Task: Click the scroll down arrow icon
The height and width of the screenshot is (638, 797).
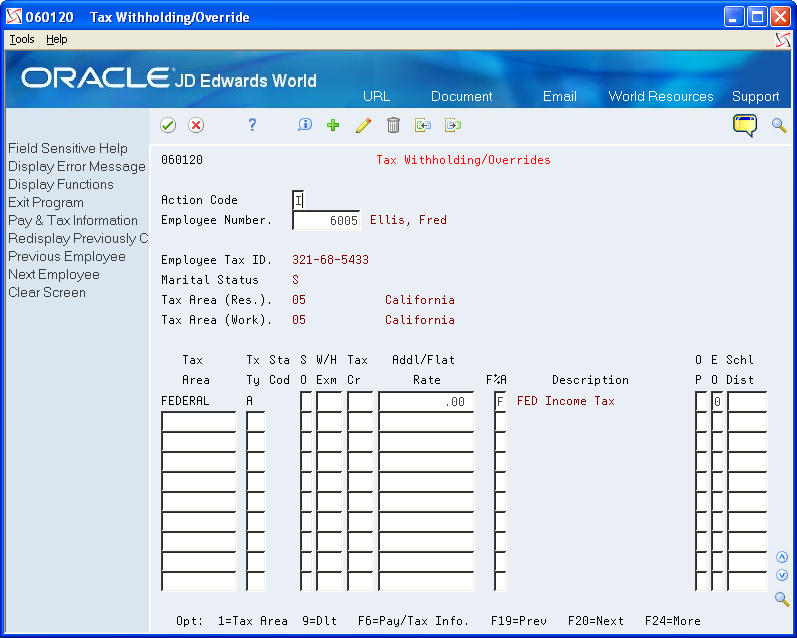Action: (782, 575)
